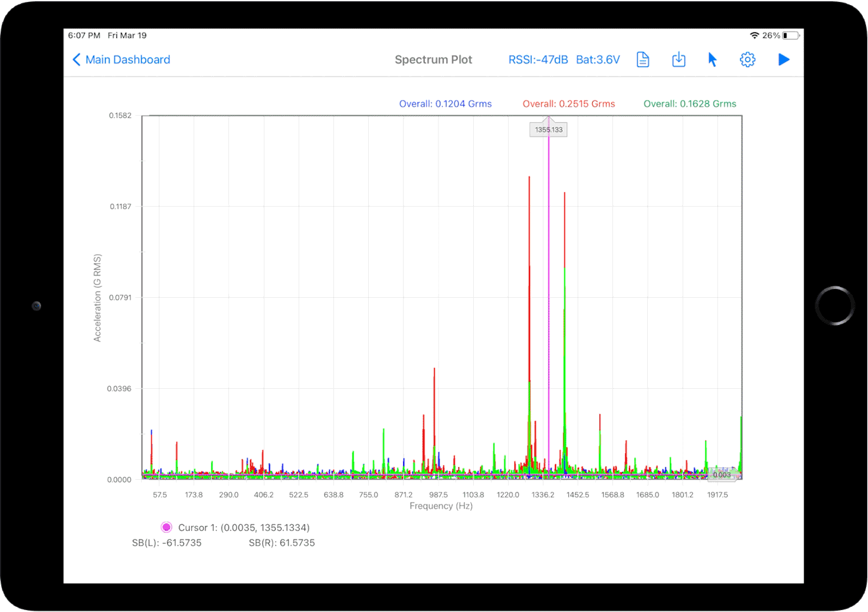Tap the Bat:3.6V indicator
The image size is (868, 612).
coord(598,59)
